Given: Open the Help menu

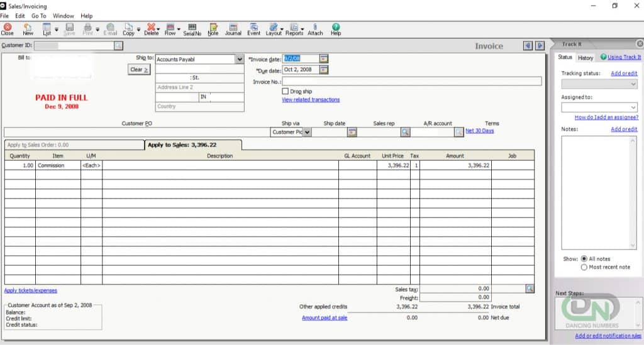Looking at the screenshot, I should click(x=86, y=16).
